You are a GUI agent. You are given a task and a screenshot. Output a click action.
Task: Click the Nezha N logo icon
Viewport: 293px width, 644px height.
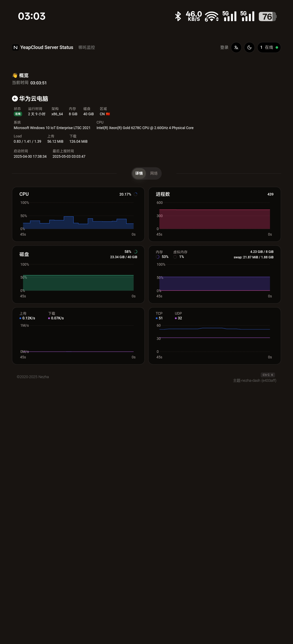pyautogui.click(x=15, y=48)
